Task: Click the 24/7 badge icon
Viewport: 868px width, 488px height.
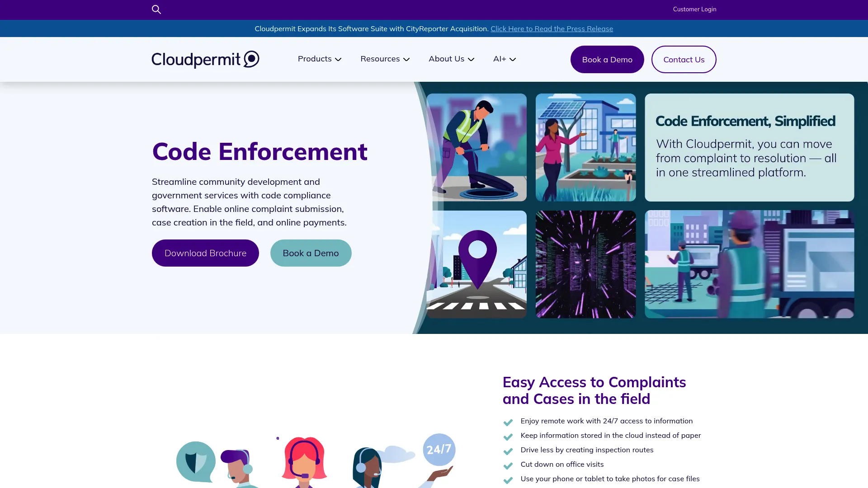Action: (x=439, y=450)
